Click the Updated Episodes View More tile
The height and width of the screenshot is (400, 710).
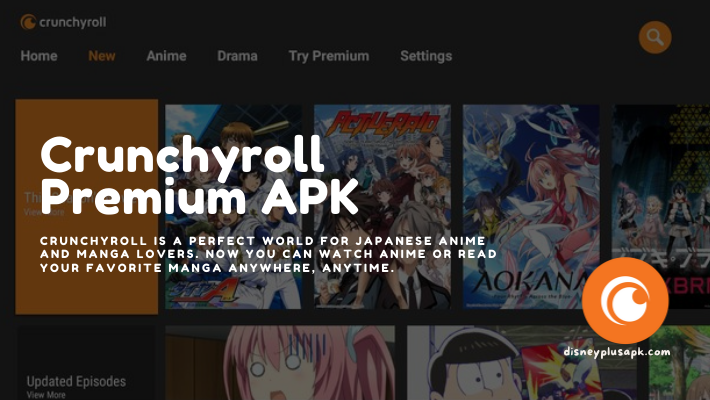tap(86, 363)
